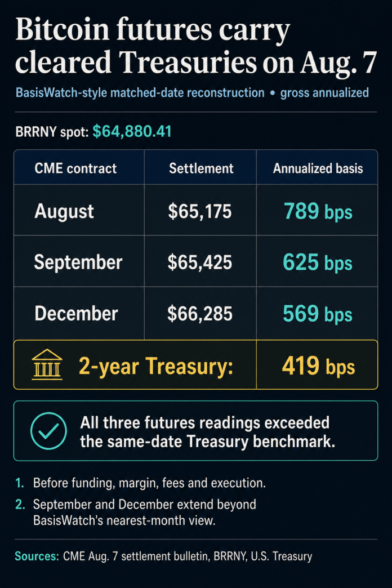This screenshot has height=588, width=392.
Task: Click the footnote 2 number marker
Action: tap(20, 505)
